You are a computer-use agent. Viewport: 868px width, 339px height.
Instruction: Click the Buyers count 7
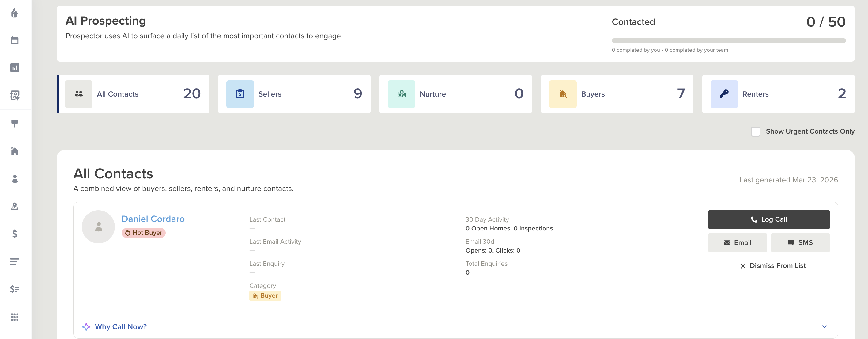[x=681, y=94]
